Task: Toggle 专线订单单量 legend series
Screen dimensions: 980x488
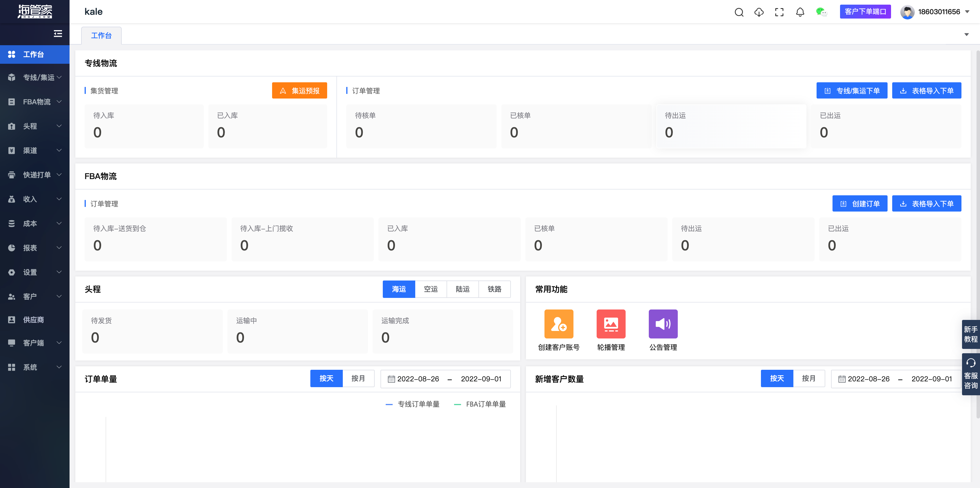Action: click(412, 404)
